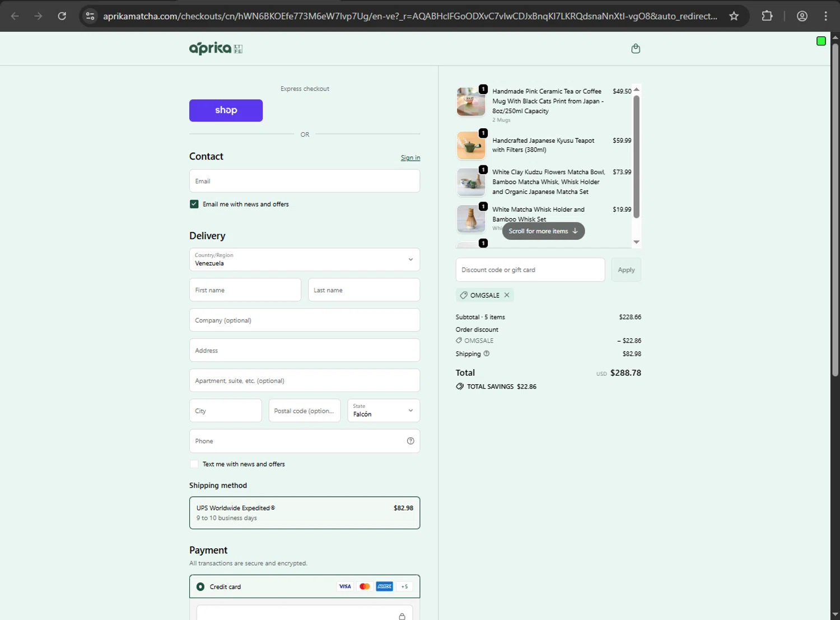Click the Mastercard logo
The height and width of the screenshot is (620, 840).
[365, 586]
